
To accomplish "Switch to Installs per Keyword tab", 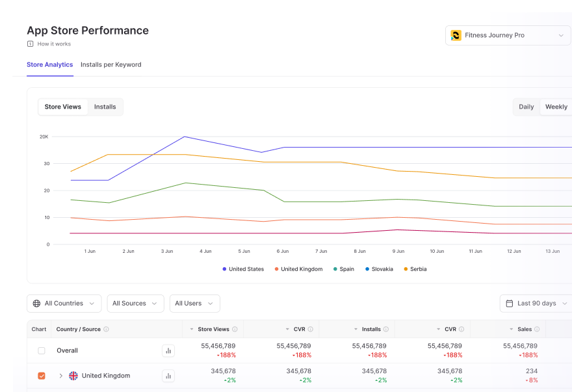I will [110, 65].
